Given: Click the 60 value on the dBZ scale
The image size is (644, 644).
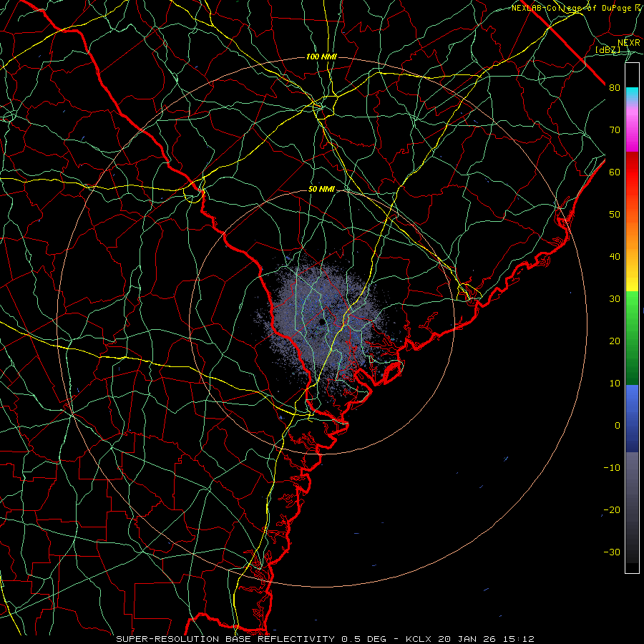Looking at the screenshot, I should click(x=615, y=172).
